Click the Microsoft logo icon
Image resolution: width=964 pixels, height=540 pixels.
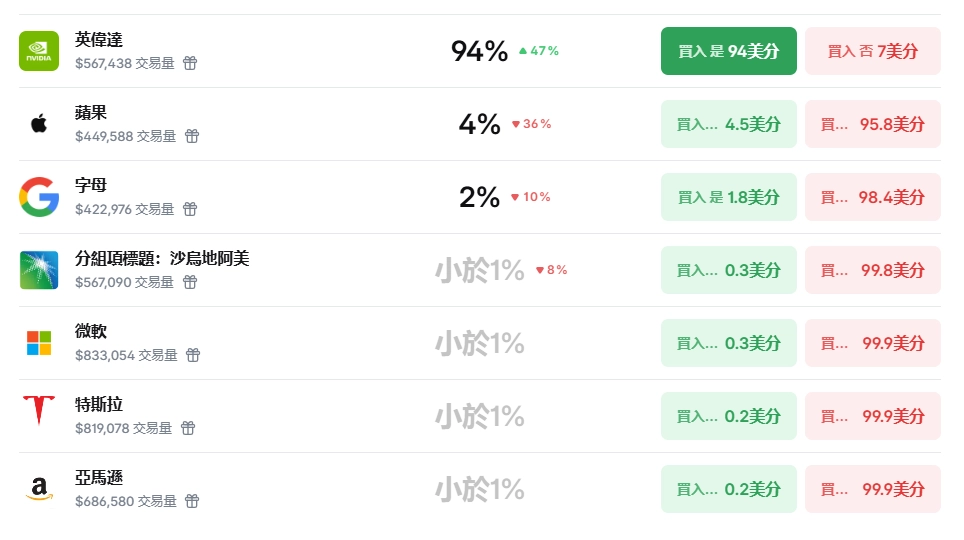click(39, 343)
